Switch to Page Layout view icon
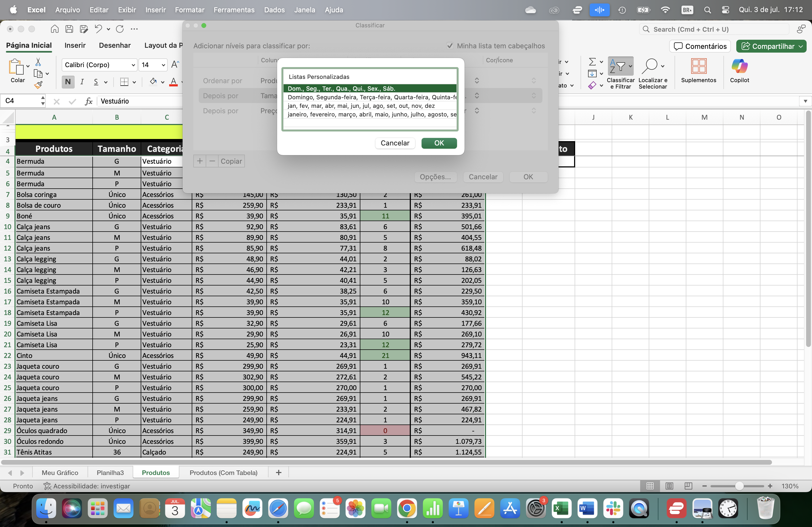The height and width of the screenshot is (527, 812). coord(669,486)
